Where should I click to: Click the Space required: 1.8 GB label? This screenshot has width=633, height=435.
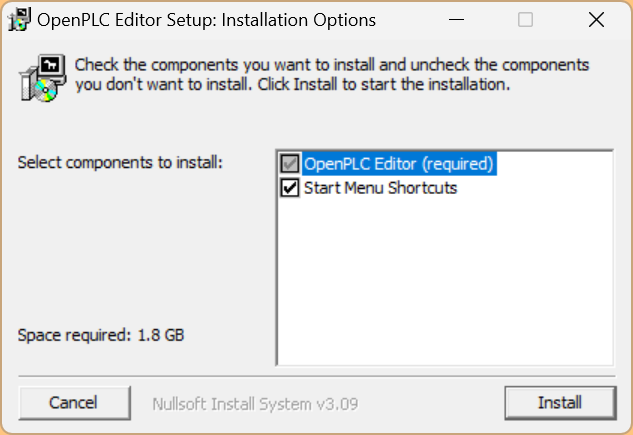click(x=101, y=334)
